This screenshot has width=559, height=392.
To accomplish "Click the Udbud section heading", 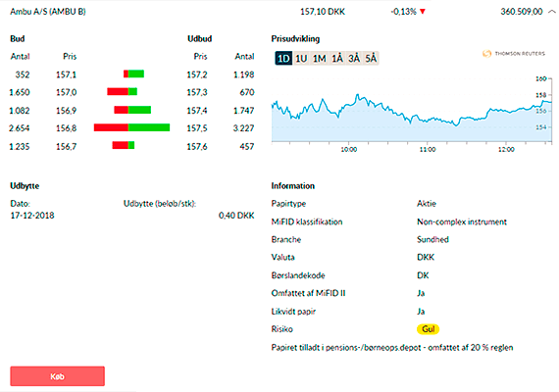I will click(x=200, y=39).
